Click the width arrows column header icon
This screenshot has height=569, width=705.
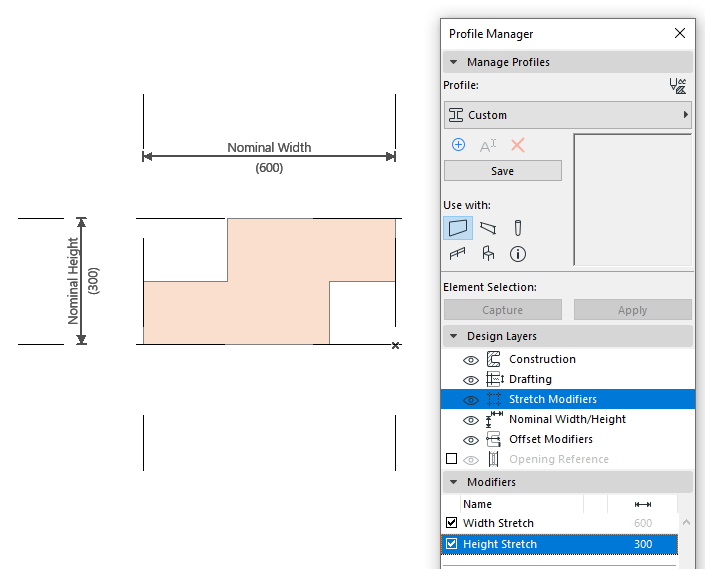[643, 504]
